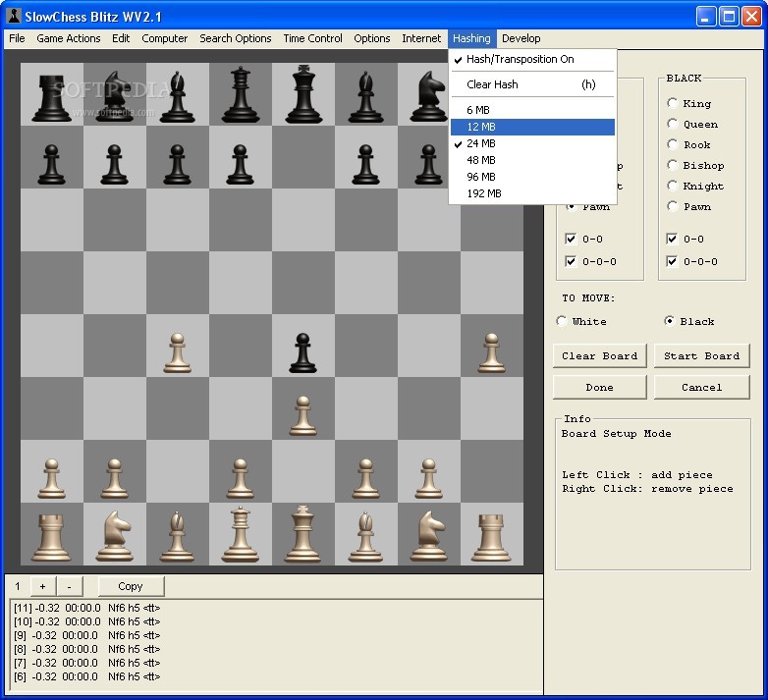Select the black bishop on c8
The height and width of the screenshot is (700, 768).
coord(178,96)
